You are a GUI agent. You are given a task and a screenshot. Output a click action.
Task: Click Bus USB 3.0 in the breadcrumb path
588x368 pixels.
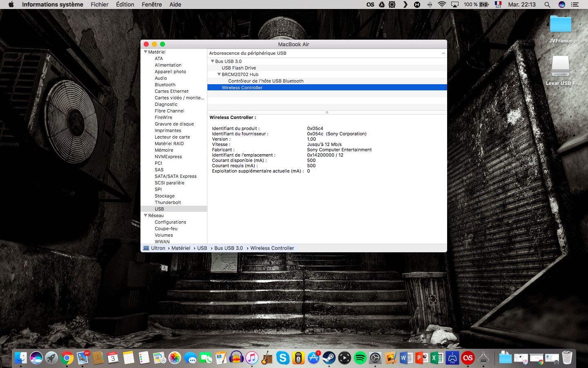228,248
